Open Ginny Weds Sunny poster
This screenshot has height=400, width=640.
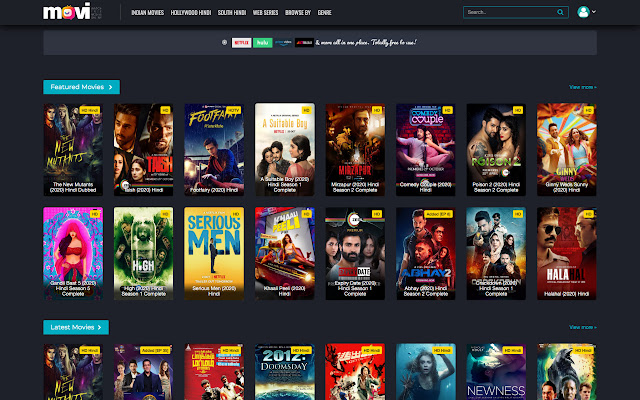click(567, 150)
